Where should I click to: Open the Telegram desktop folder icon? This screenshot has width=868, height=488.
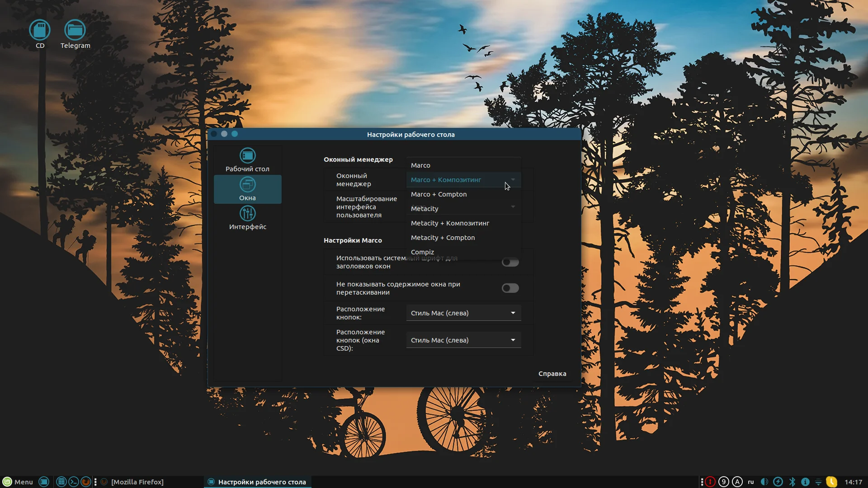[x=75, y=30]
